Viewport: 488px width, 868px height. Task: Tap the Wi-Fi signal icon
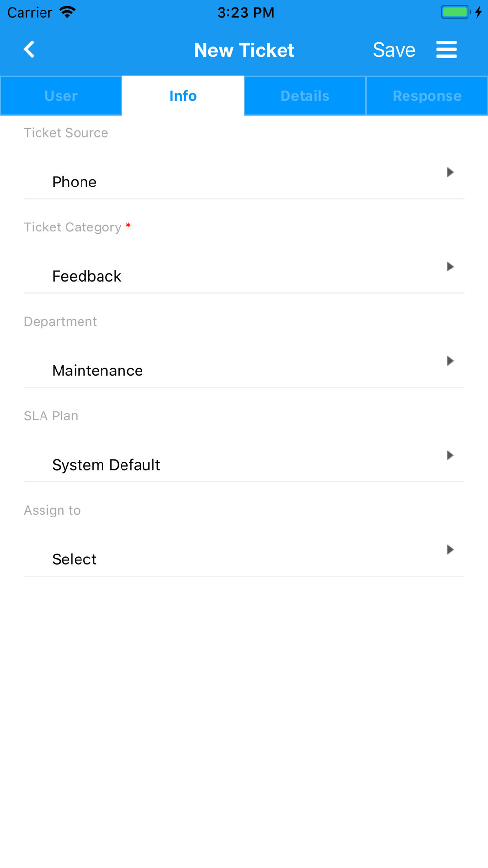tap(67, 12)
